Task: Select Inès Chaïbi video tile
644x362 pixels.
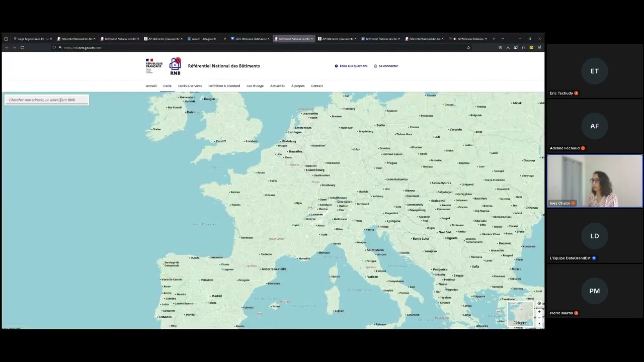Action: [x=595, y=181]
